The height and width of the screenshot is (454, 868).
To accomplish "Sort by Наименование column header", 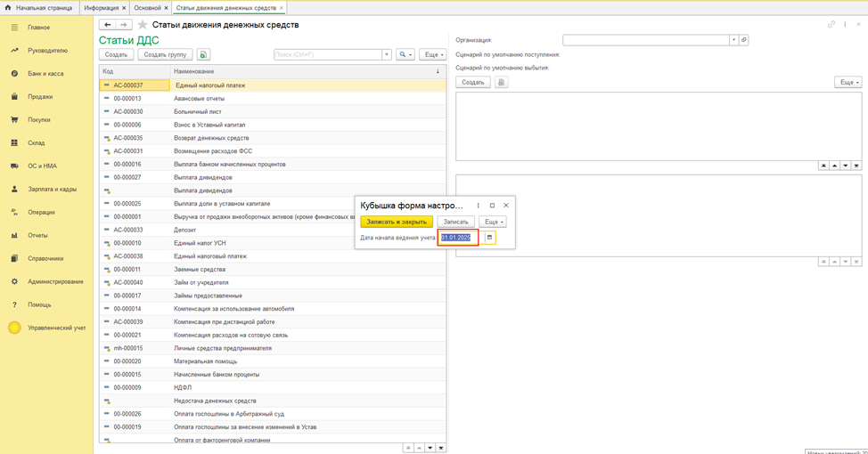I will click(x=307, y=71).
